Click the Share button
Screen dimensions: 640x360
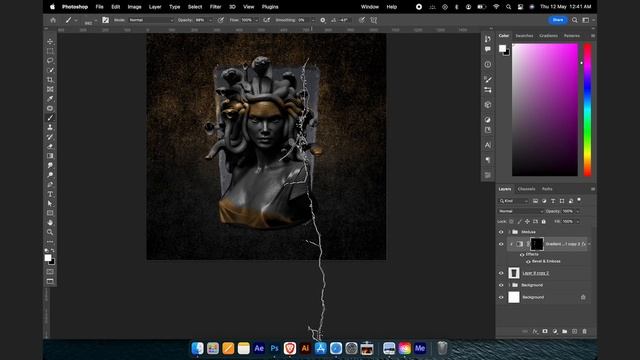click(x=558, y=20)
